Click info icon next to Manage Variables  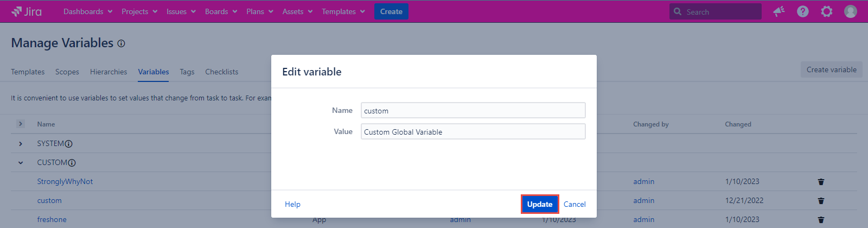(122, 43)
